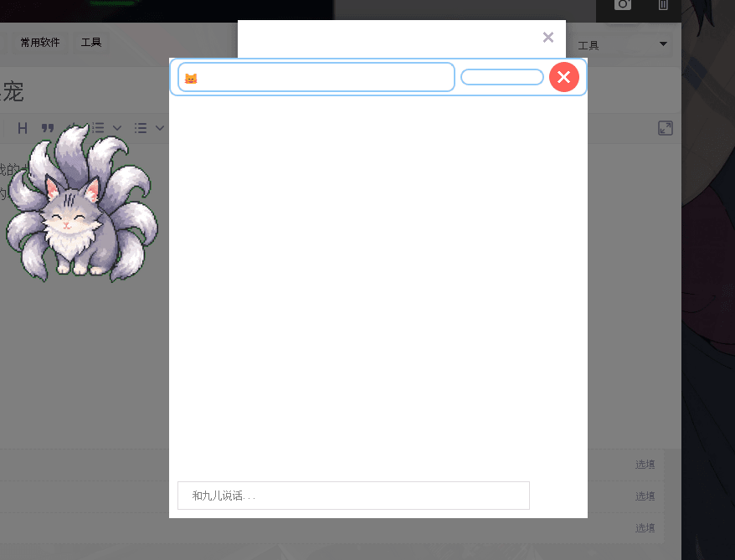Select the 常用软件 tag
The width and height of the screenshot is (735, 560).
point(40,43)
